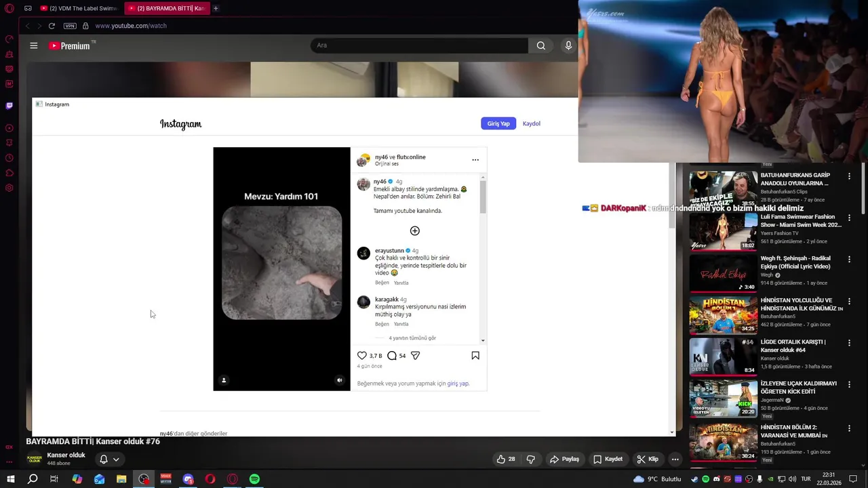Click the Instagram wordmark logo

click(x=180, y=124)
